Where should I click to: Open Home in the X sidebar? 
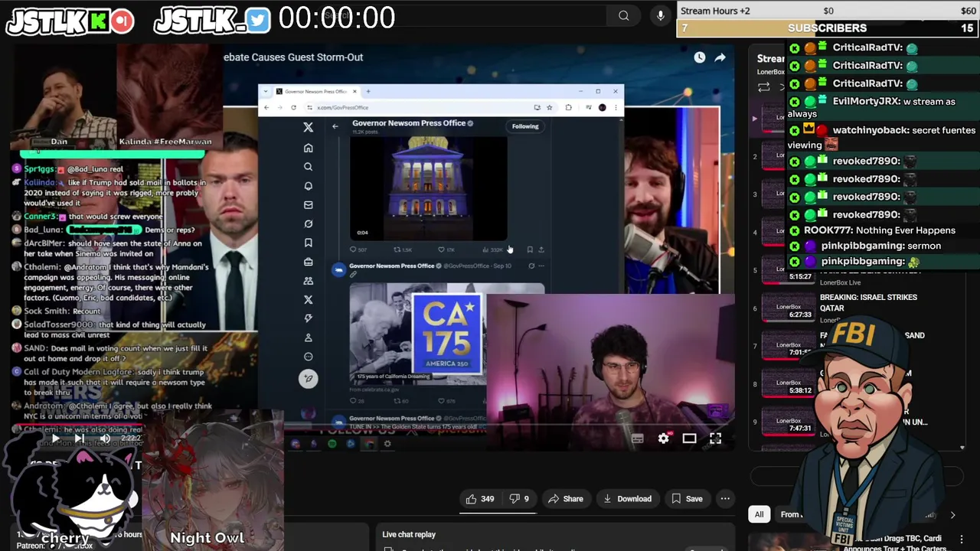(309, 148)
